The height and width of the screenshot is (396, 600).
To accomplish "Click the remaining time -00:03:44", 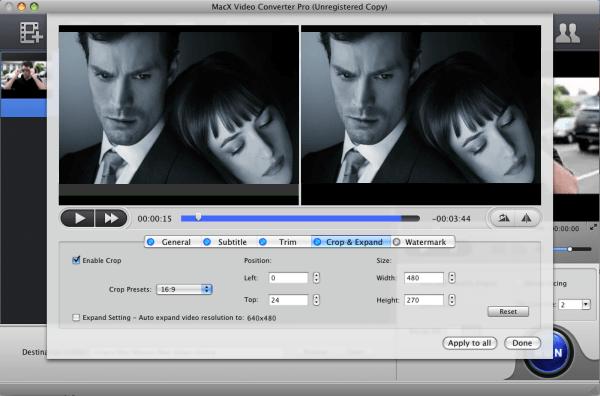I will coord(451,219).
